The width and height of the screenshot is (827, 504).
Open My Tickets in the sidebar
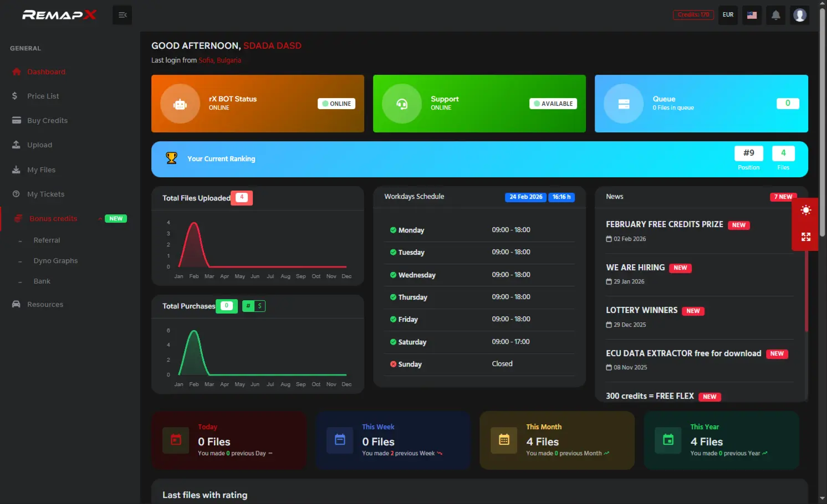[x=45, y=194]
